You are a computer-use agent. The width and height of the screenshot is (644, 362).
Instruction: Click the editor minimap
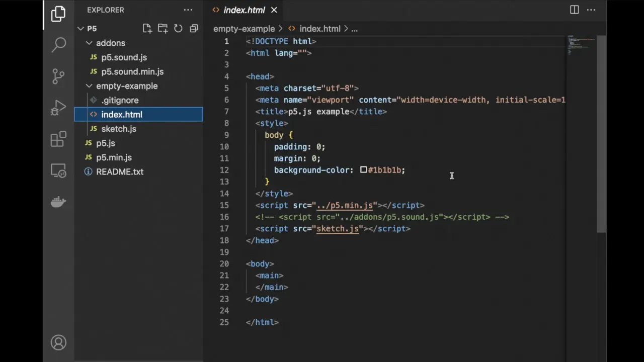tap(581, 45)
